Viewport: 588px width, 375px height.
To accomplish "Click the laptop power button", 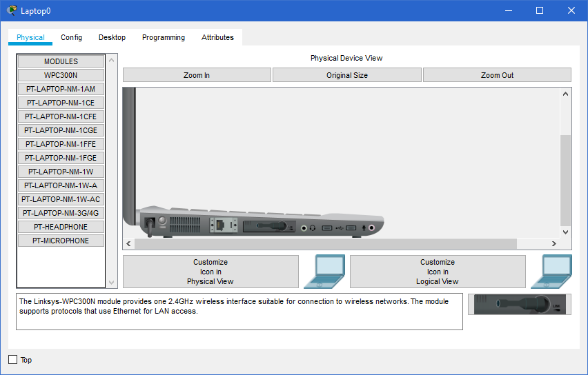I will 162,221.
